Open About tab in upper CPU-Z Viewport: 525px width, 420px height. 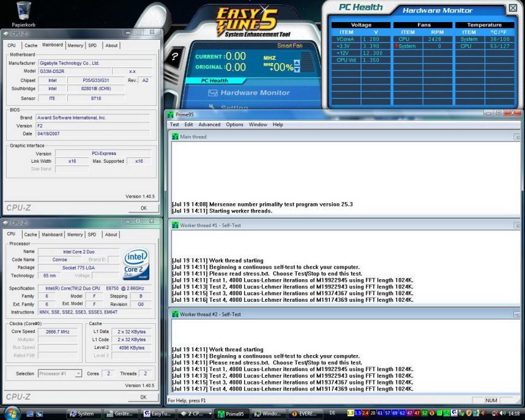111,45
